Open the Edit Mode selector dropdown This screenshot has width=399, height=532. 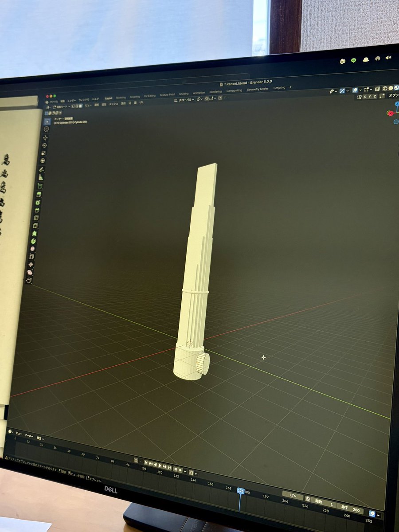(x=62, y=106)
